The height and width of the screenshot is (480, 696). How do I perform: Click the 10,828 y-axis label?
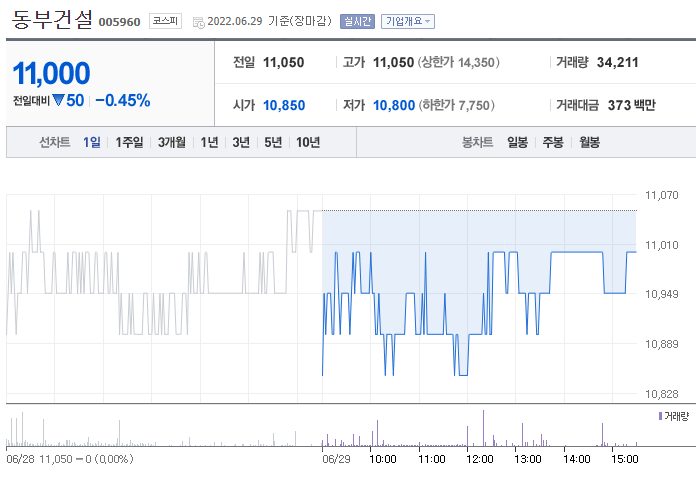(x=661, y=394)
